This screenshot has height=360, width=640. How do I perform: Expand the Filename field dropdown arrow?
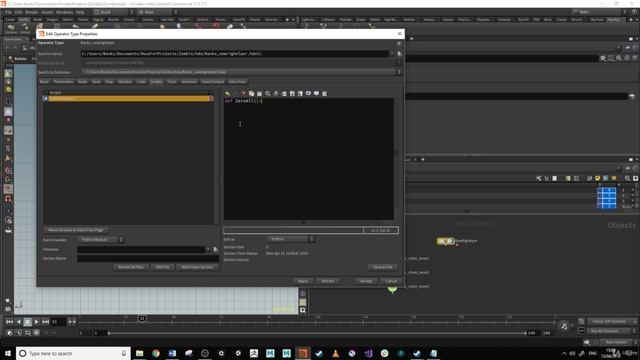pyautogui.click(x=208, y=249)
